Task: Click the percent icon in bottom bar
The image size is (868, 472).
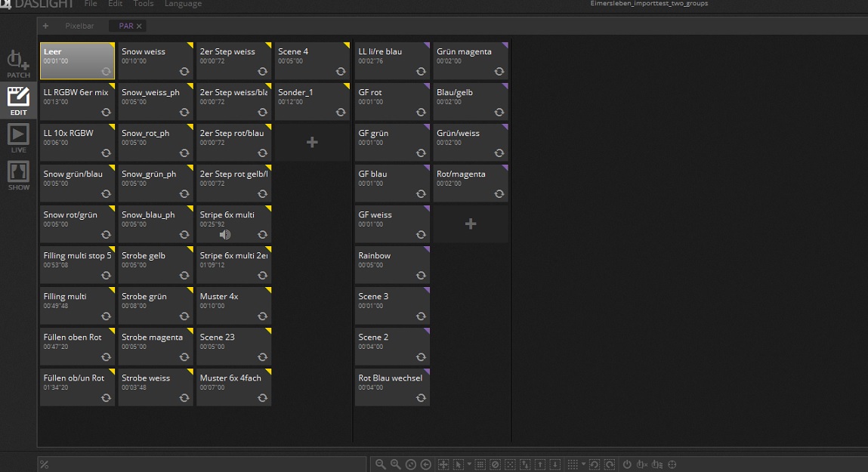Action: (45, 464)
